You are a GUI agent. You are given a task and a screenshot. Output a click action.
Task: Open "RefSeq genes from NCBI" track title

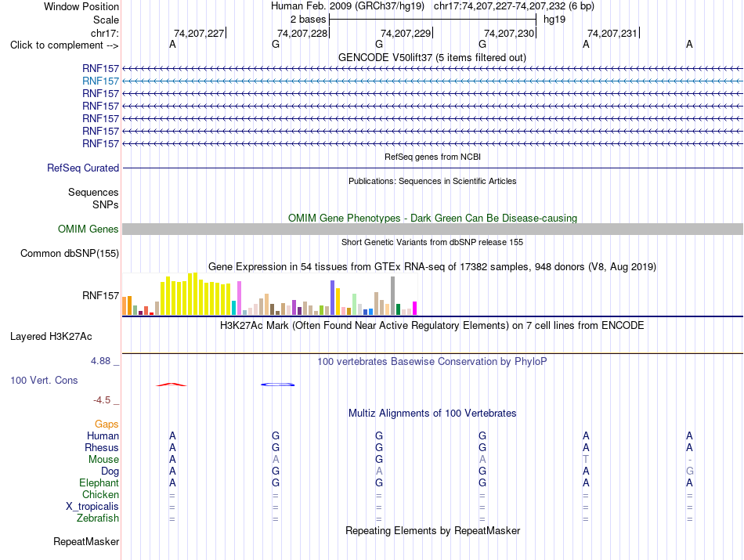[432, 157]
